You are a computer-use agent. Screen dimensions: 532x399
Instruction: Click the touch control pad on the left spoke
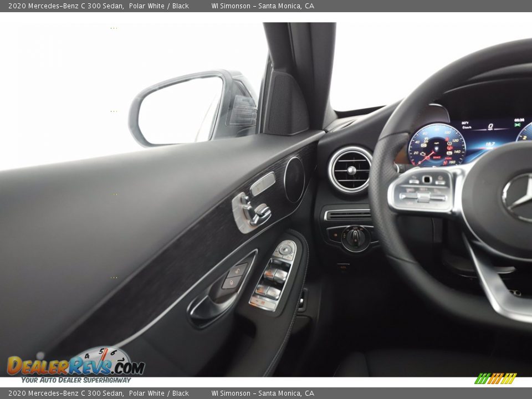pyautogui.click(x=427, y=180)
